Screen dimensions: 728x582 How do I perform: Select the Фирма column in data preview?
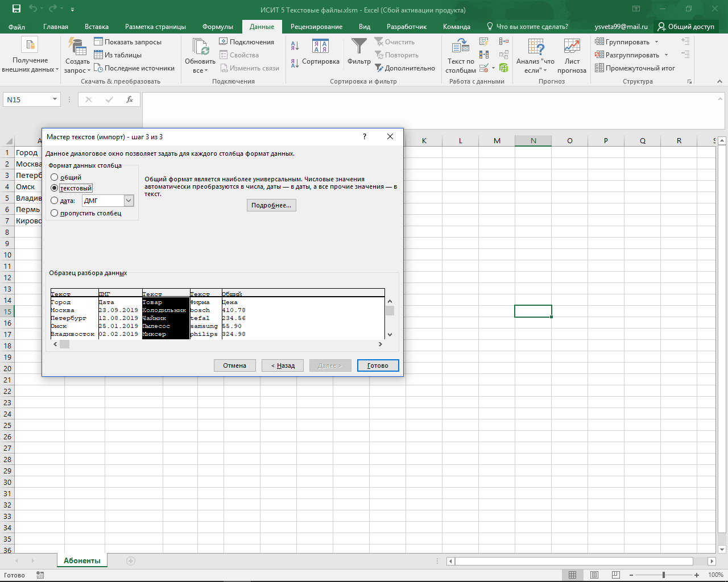[205, 314]
